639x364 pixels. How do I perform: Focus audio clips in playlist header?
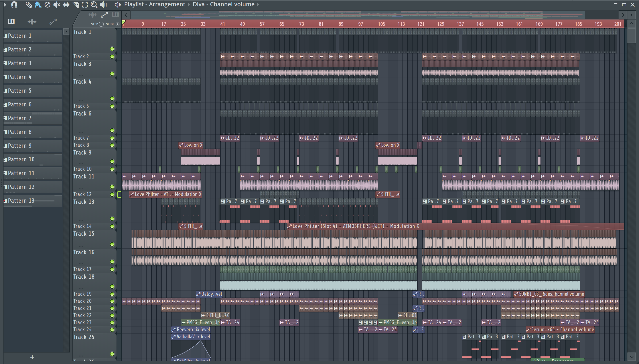pyautogui.click(x=92, y=15)
